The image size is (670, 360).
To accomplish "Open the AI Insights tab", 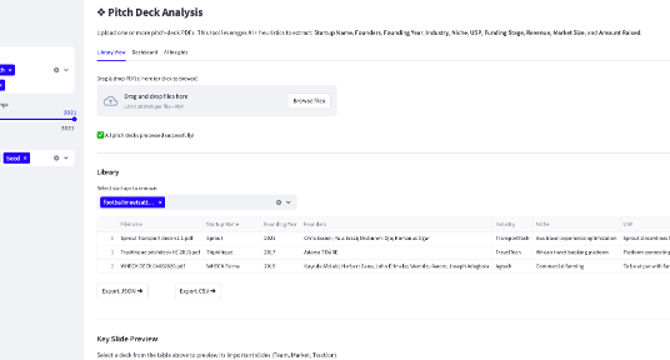I will 176,52.
